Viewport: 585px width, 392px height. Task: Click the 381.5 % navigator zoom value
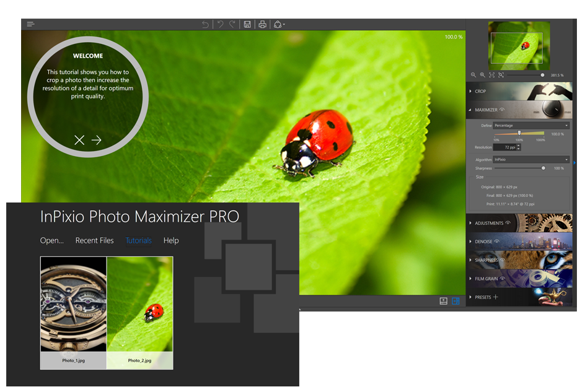click(x=557, y=75)
